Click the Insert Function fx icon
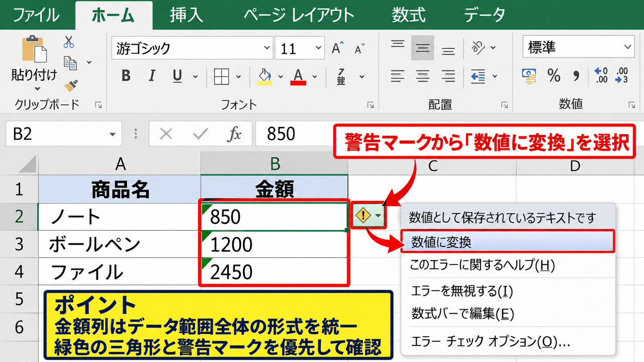 [234, 134]
